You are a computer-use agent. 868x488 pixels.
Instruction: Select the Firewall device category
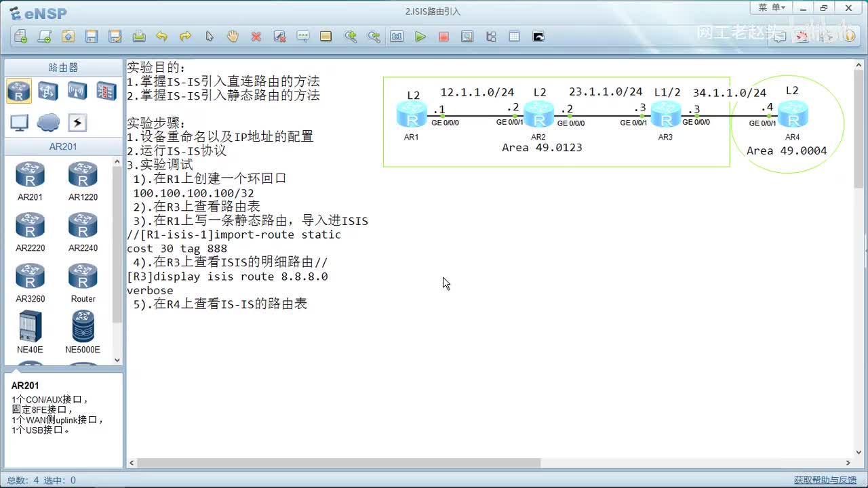pos(106,91)
